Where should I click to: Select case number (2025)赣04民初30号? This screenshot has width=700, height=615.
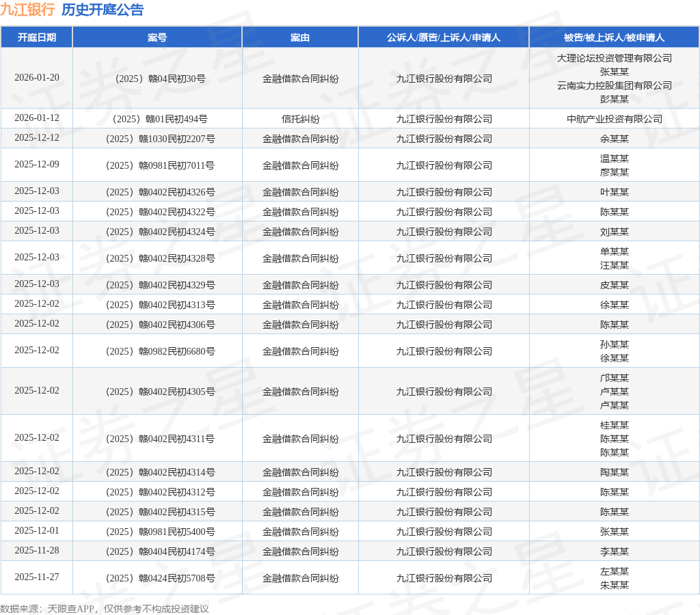point(160,79)
